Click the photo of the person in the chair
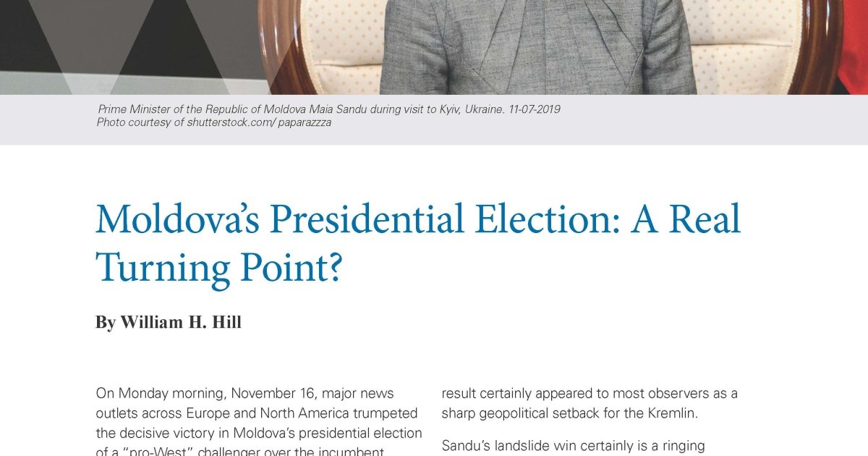Image resolution: width=868 pixels, height=456 pixels. pos(538,47)
